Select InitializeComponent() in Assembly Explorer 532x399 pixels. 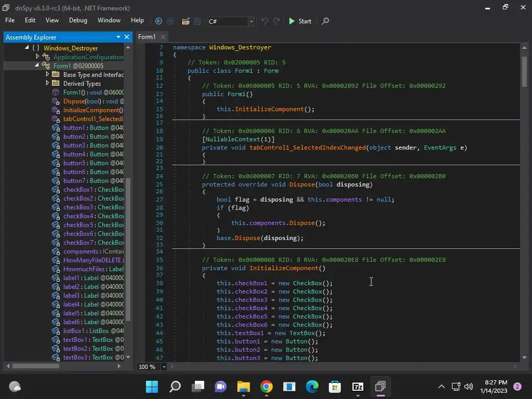click(93, 110)
